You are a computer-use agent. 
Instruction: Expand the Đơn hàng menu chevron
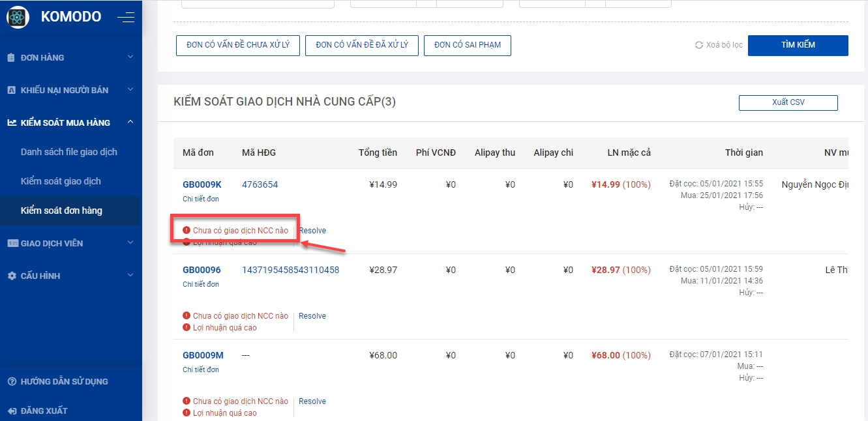coord(130,57)
